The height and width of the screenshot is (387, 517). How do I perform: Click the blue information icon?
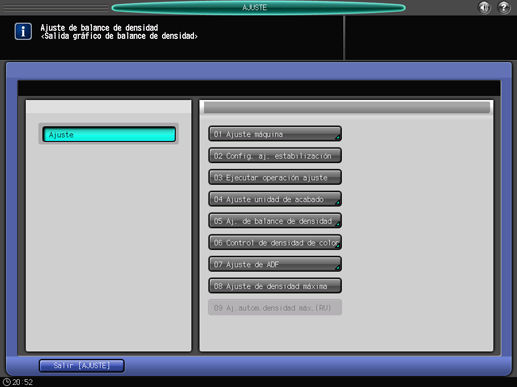point(23,31)
